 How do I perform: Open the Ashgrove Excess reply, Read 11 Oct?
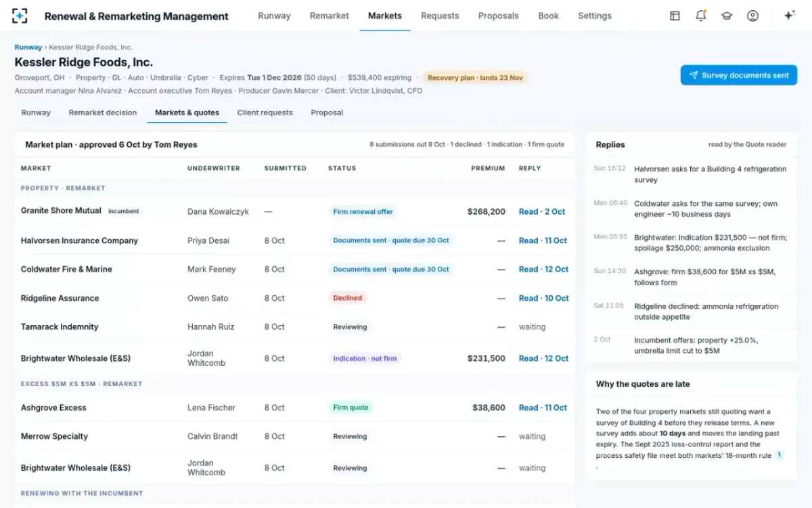pos(543,408)
